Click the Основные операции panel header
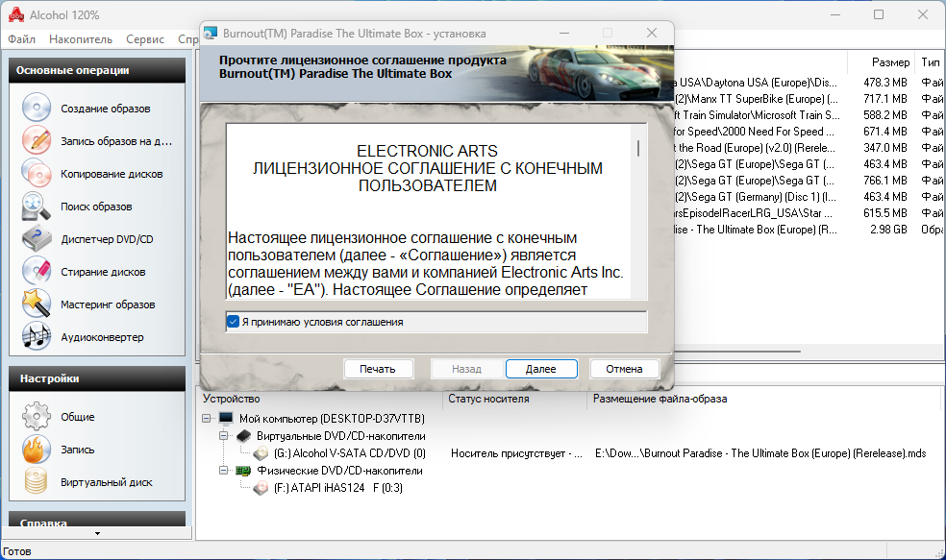The image size is (946, 560). [96, 70]
